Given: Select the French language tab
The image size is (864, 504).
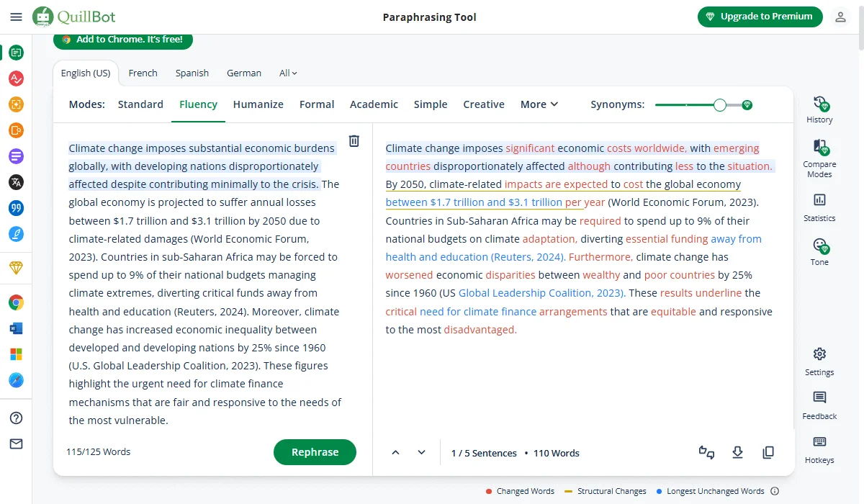Looking at the screenshot, I should point(143,73).
